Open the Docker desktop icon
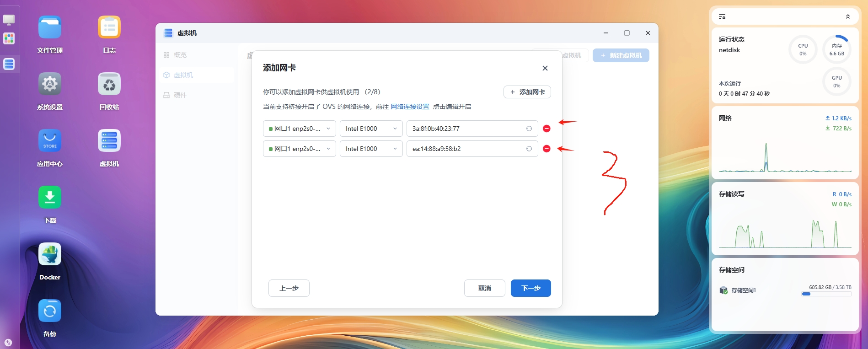 (x=50, y=255)
